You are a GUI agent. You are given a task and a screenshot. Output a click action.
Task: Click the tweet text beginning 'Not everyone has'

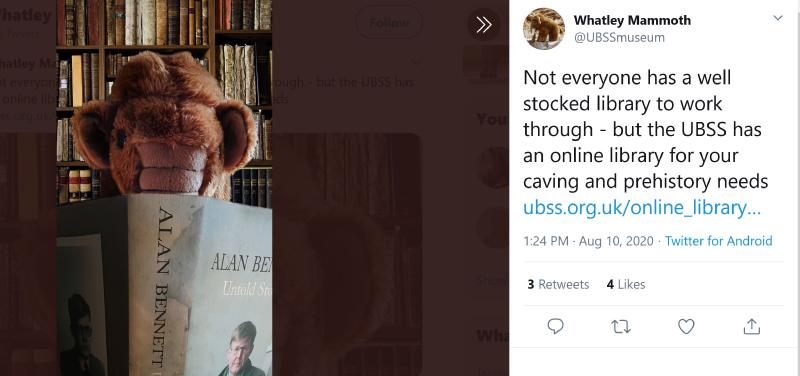(645, 129)
